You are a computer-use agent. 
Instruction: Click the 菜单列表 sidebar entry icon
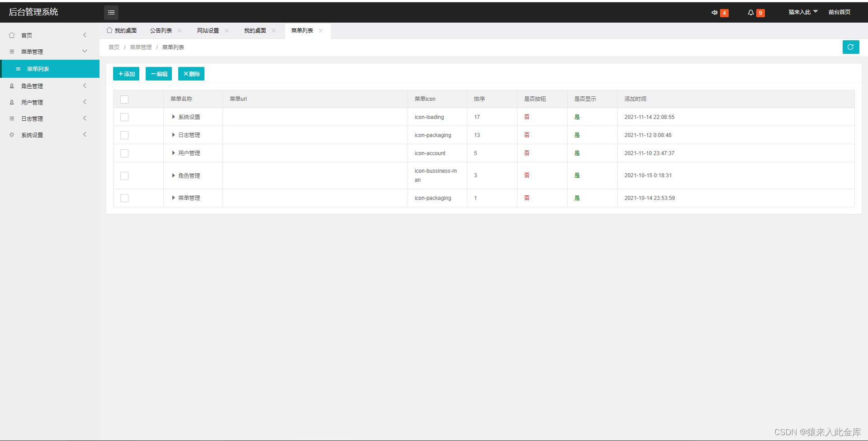point(18,69)
